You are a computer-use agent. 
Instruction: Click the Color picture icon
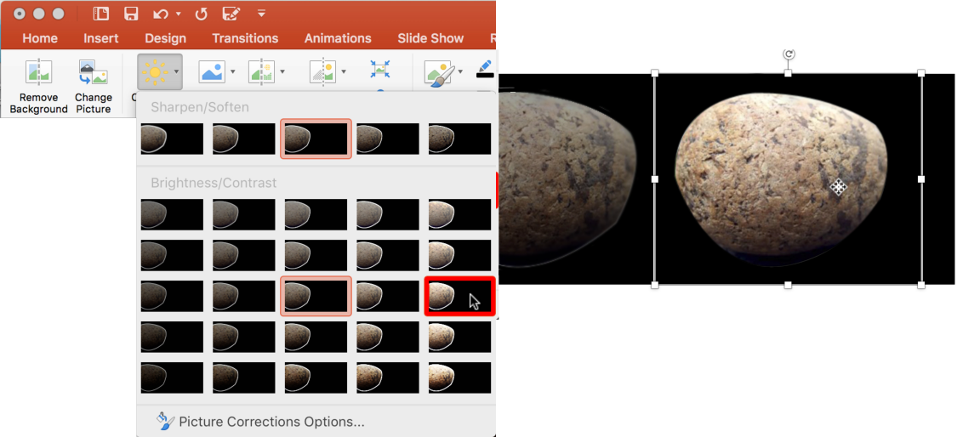[212, 71]
